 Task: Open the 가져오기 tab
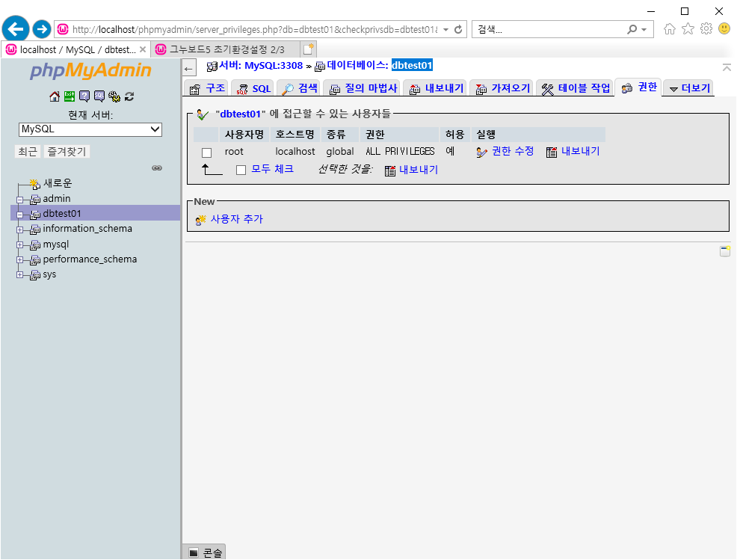pyautogui.click(x=502, y=88)
